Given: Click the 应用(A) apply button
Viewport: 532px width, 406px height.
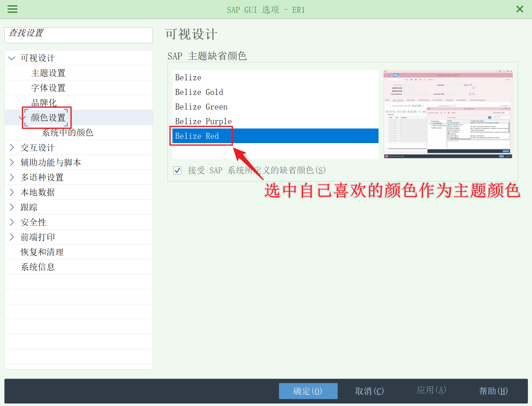Looking at the screenshot, I should [431, 390].
